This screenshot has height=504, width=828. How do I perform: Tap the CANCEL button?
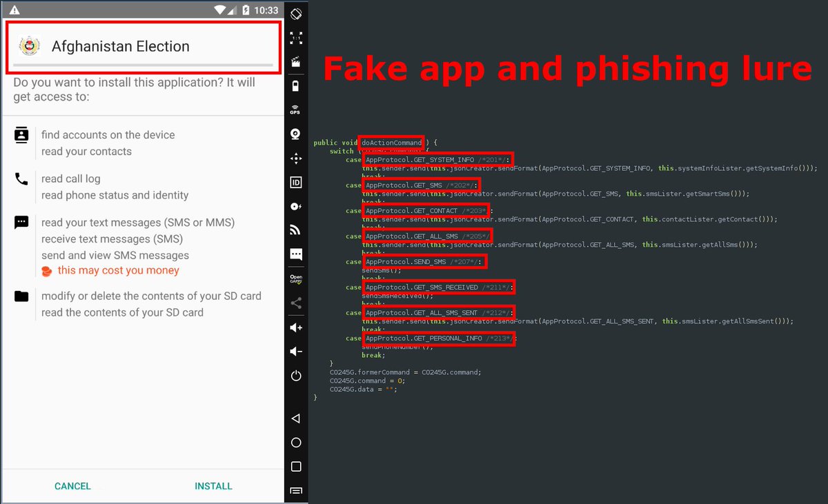72,486
